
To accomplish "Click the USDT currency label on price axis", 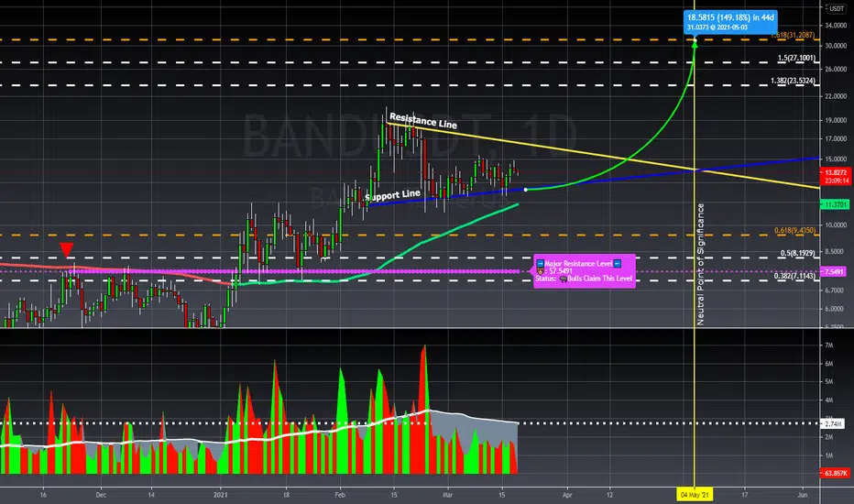I will click(x=837, y=9).
